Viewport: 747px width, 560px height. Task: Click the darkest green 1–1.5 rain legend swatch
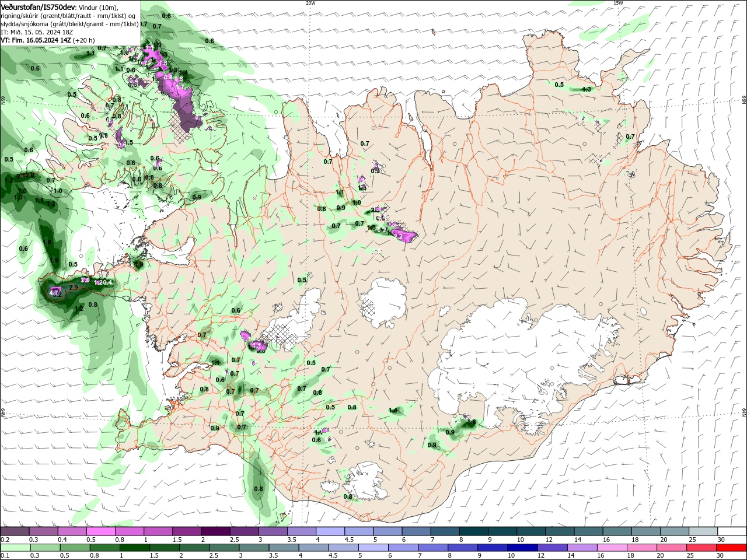(134, 548)
